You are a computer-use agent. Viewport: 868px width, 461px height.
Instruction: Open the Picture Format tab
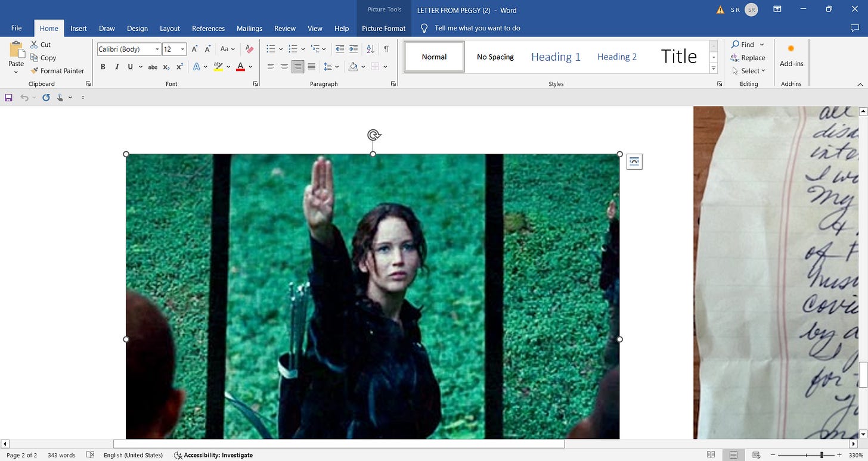click(x=383, y=28)
